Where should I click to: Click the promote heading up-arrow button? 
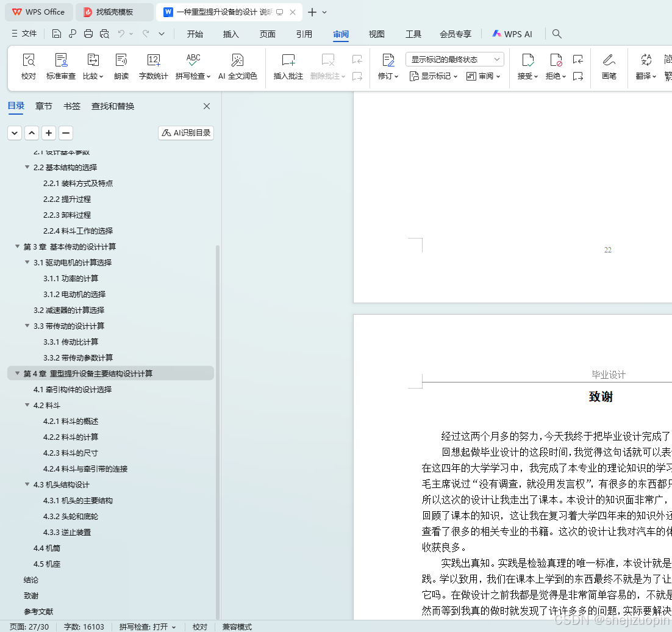(x=32, y=133)
